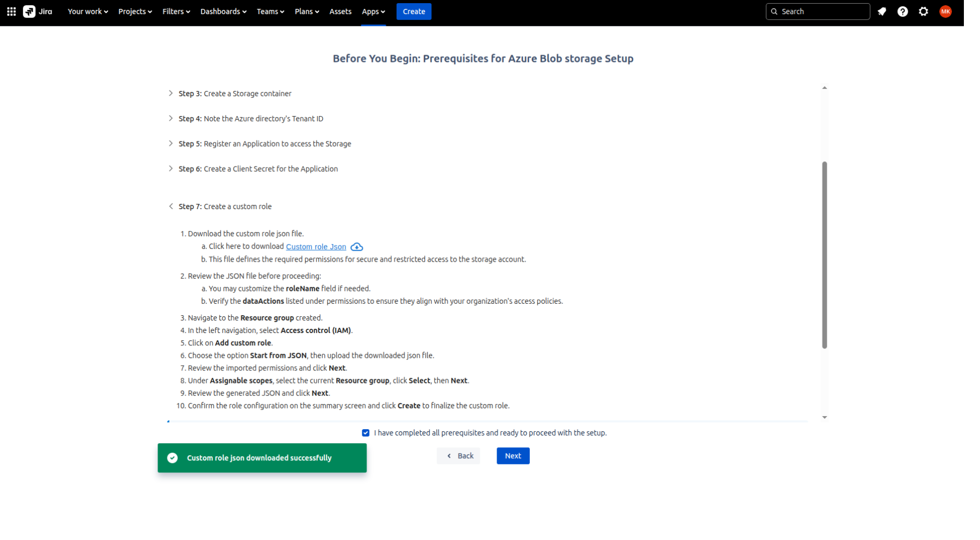Click the Next button

pos(513,455)
